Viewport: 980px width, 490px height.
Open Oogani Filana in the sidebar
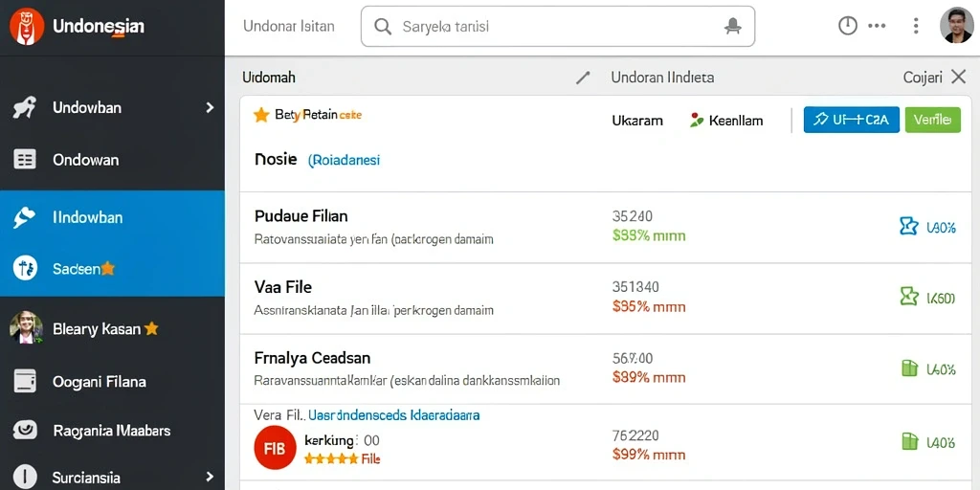click(112, 381)
